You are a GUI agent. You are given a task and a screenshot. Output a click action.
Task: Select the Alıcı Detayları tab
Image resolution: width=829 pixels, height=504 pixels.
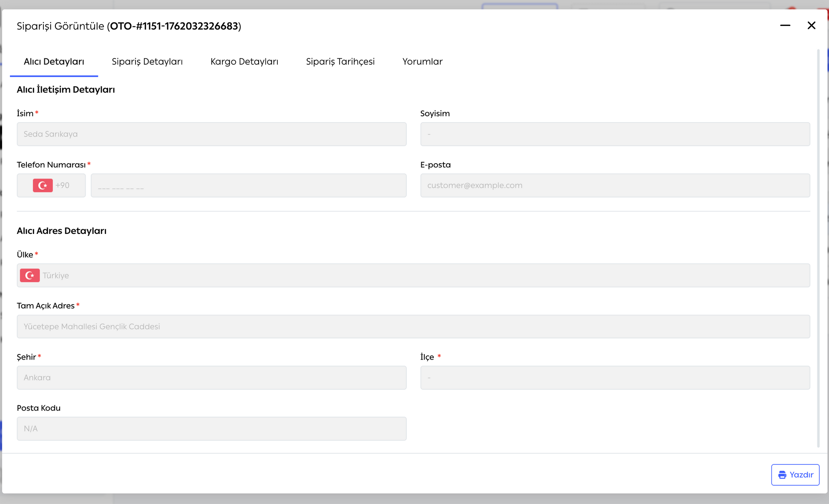pyautogui.click(x=54, y=62)
